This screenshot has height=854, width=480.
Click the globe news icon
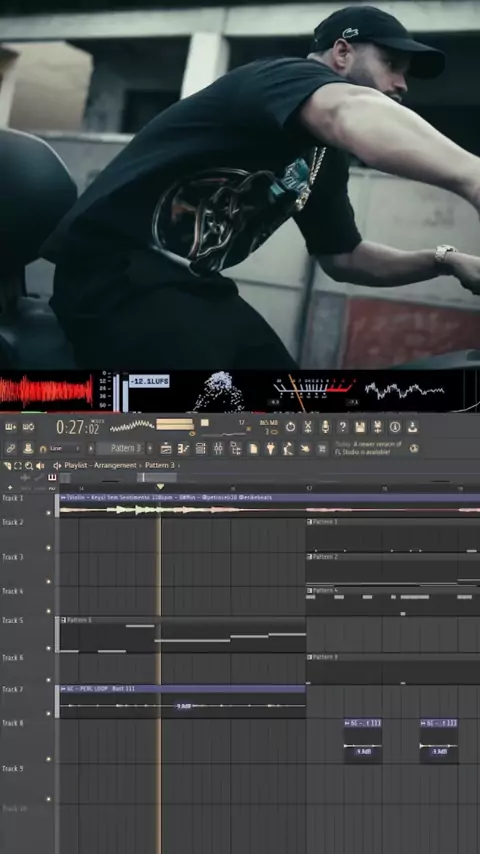pos(414,448)
